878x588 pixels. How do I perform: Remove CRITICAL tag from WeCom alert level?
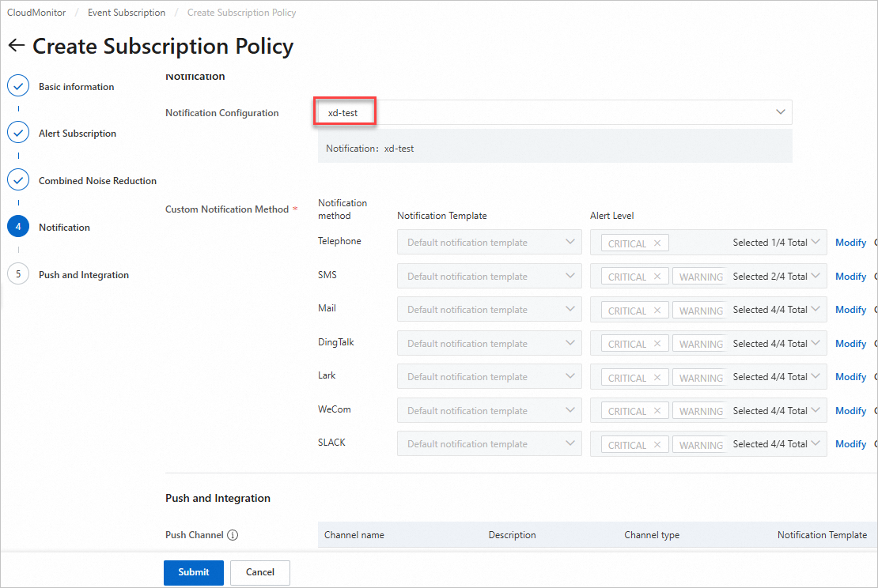pyautogui.click(x=657, y=411)
